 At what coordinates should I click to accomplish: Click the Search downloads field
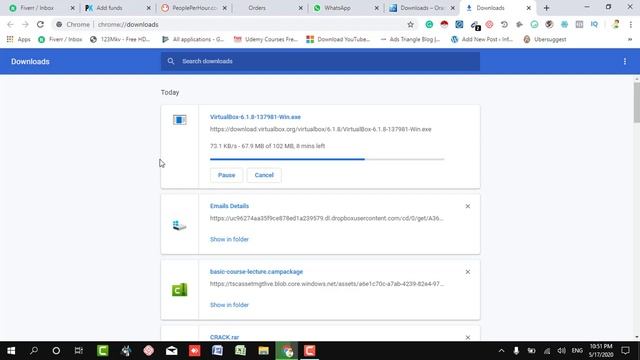(320, 61)
